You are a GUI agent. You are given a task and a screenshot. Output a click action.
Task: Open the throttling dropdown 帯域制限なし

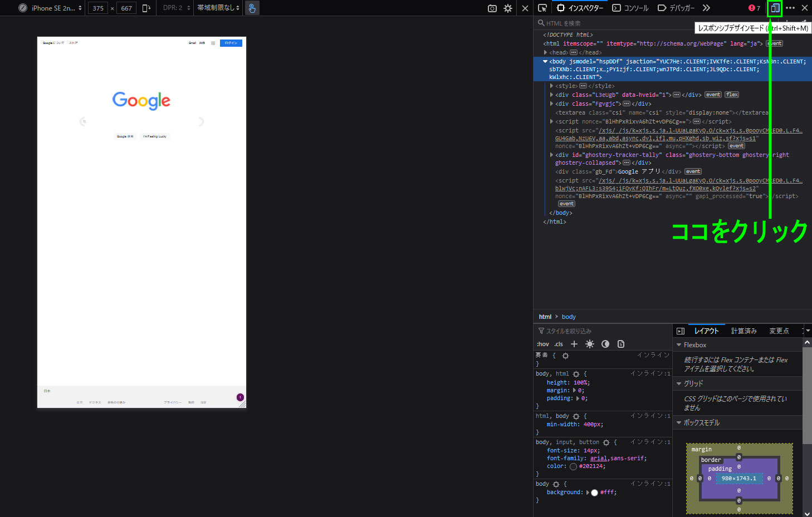point(218,8)
